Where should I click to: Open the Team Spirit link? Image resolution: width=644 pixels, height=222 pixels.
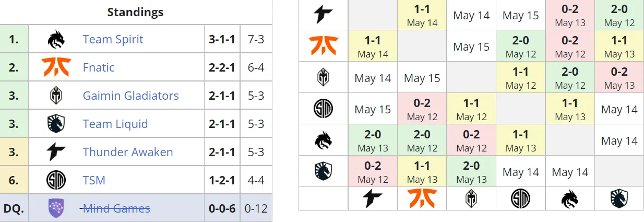[113, 39]
